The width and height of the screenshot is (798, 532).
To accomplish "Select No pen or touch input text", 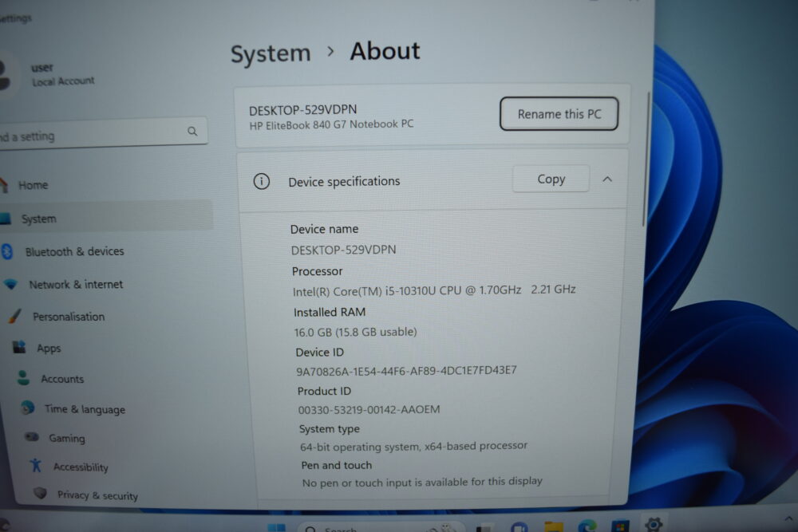I will point(422,482).
